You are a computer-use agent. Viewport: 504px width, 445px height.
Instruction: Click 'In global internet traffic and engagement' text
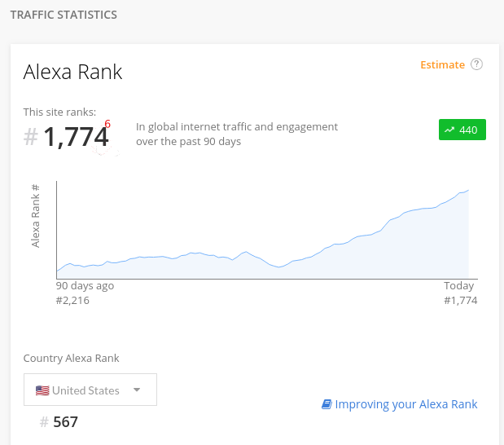[237, 127]
